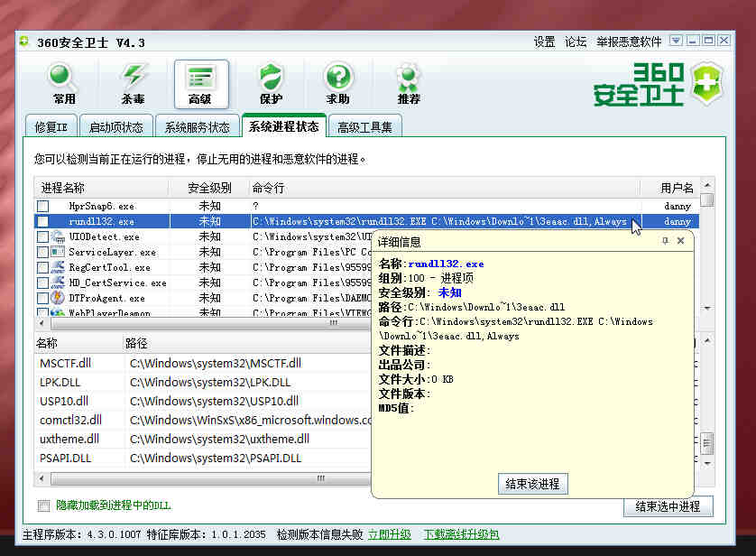This screenshot has height=556, width=756.
Task: Click the UIODetect.exe process icon
Action: (58, 236)
